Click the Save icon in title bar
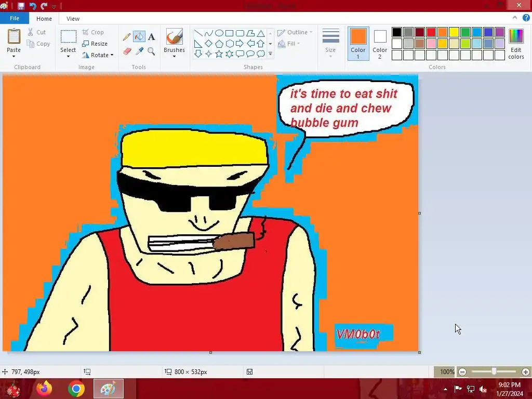 coord(21,6)
